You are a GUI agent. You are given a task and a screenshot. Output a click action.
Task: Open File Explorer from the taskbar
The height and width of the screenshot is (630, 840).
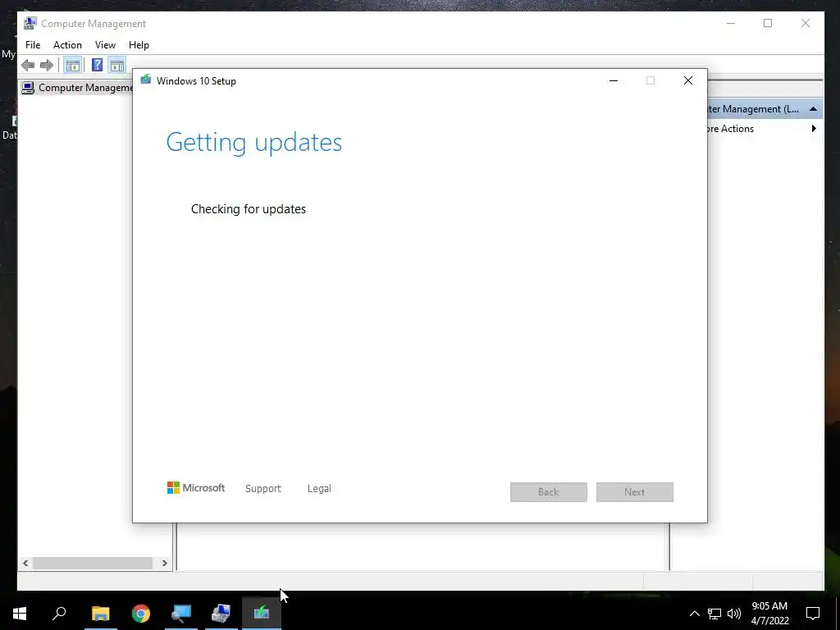coord(100,614)
